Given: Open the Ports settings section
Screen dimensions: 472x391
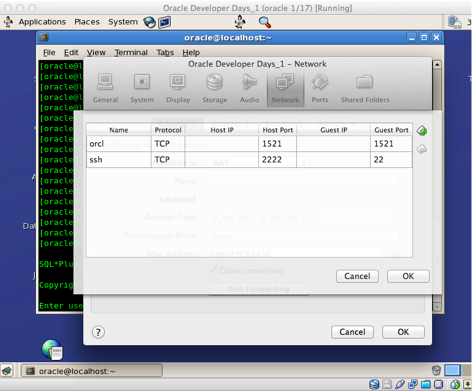Looking at the screenshot, I should [x=320, y=88].
